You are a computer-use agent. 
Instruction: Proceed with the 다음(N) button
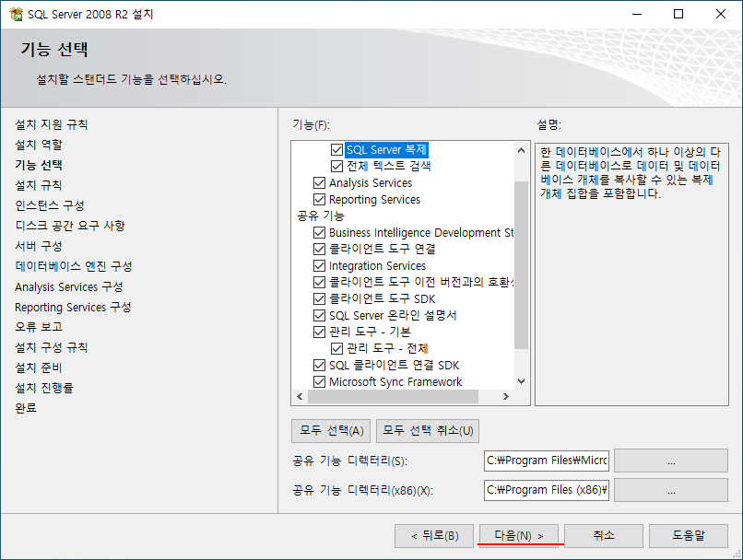point(519,536)
